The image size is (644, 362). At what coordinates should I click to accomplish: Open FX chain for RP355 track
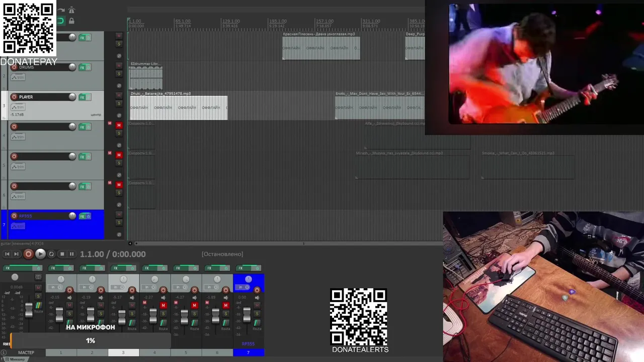tap(82, 216)
